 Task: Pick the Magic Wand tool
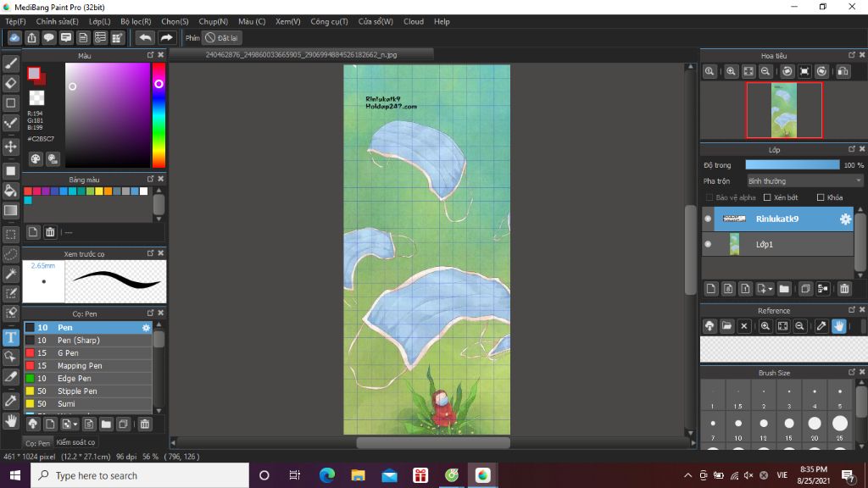tap(10, 274)
